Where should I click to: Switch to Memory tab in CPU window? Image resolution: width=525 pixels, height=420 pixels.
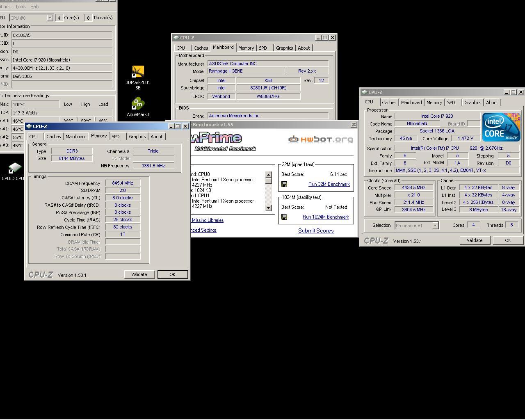[434, 103]
